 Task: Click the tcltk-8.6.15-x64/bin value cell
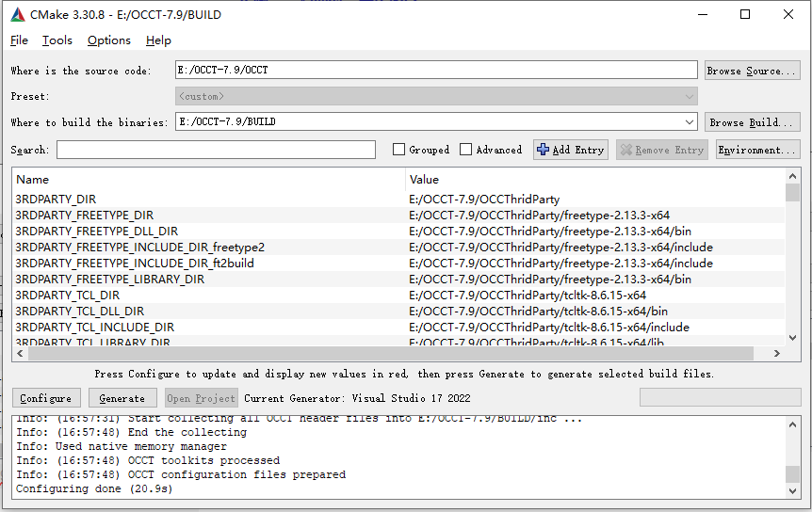coord(538,312)
